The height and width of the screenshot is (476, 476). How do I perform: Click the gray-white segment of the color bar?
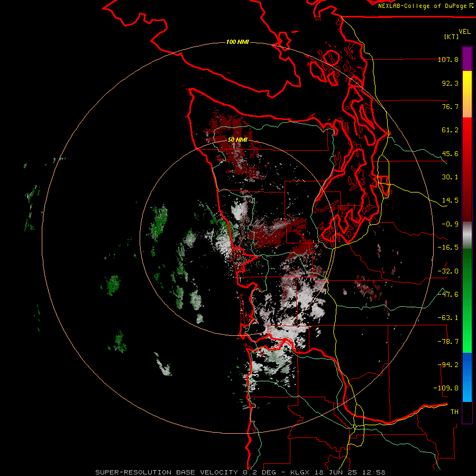(467, 235)
